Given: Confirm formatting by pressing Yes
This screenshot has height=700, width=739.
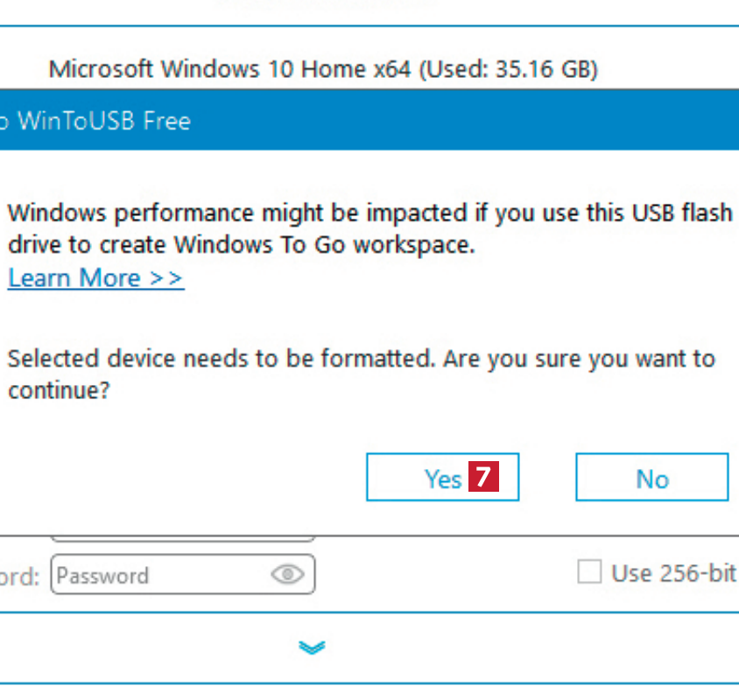Looking at the screenshot, I should [442, 478].
